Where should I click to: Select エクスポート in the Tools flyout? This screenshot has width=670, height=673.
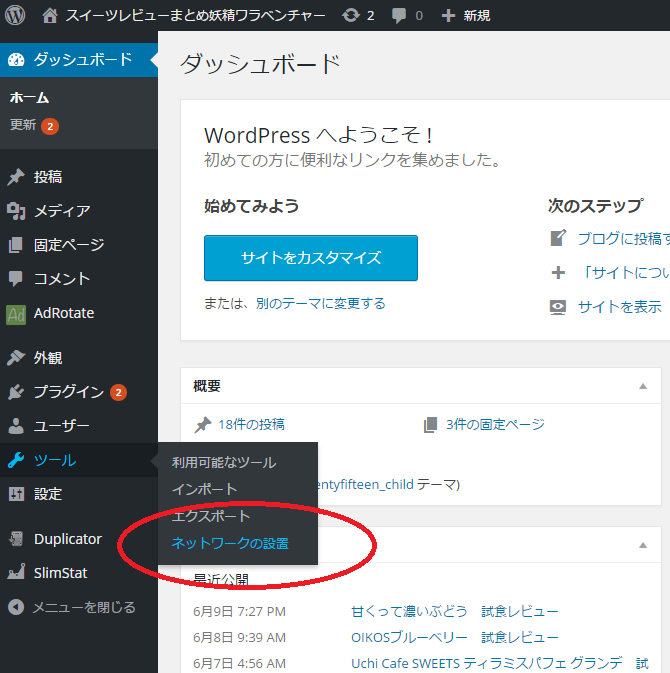211,516
